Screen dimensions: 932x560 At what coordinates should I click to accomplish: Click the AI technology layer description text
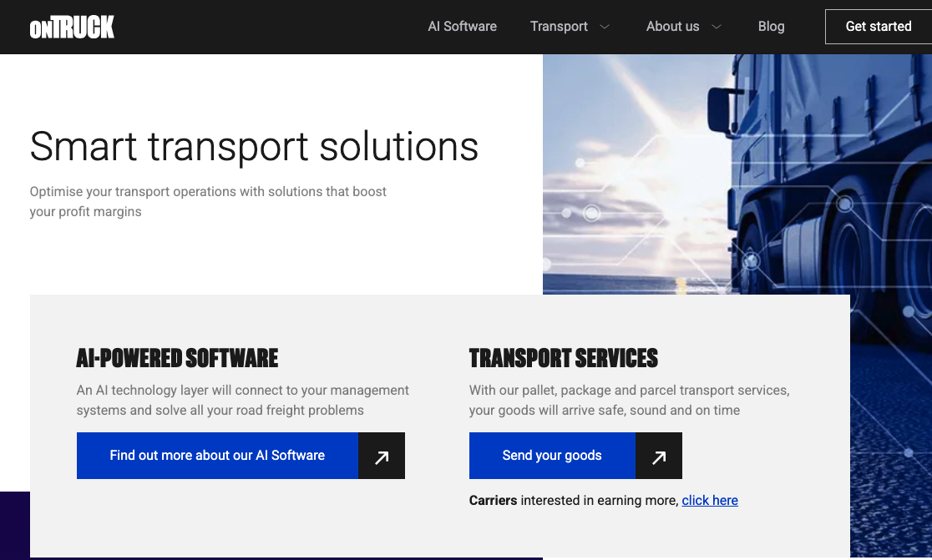(x=242, y=401)
